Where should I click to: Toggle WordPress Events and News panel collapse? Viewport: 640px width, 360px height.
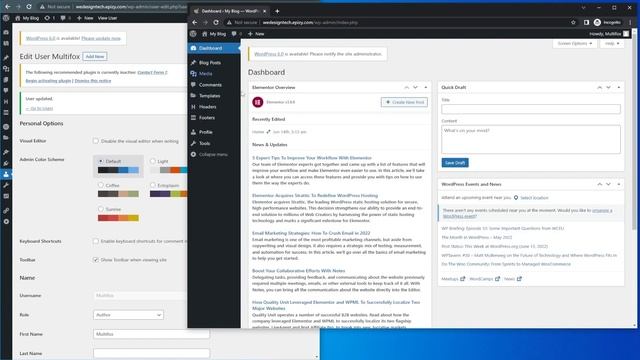click(x=619, y=184)
